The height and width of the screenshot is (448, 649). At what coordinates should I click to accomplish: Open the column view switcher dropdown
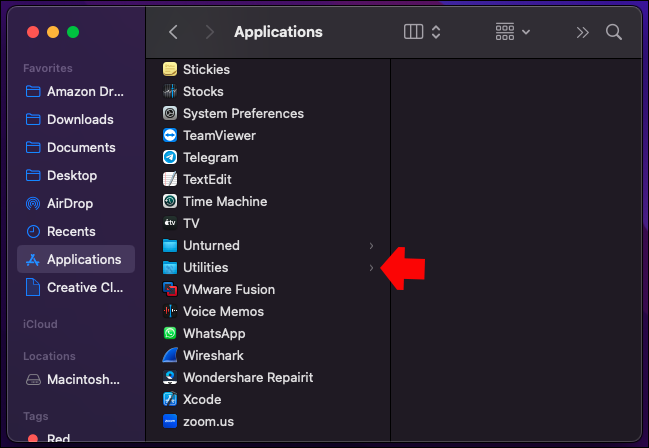(x=422, y=32)
